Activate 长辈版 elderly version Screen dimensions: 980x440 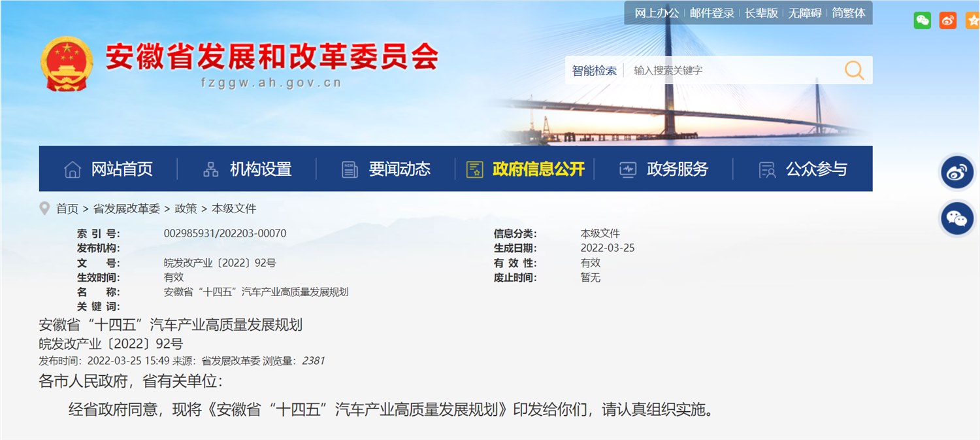coord(762,13)
